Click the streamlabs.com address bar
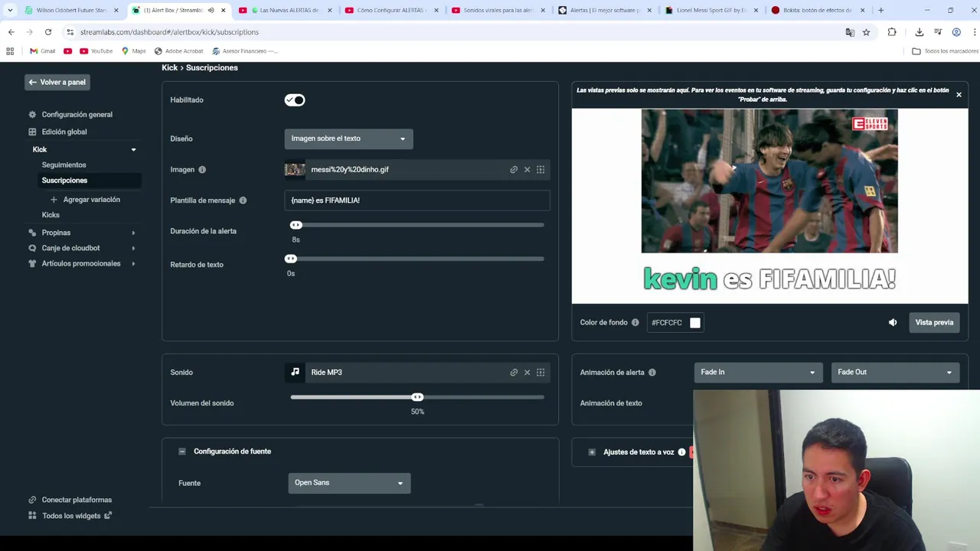This screenshot has width=980, height=551. [452, 32]
